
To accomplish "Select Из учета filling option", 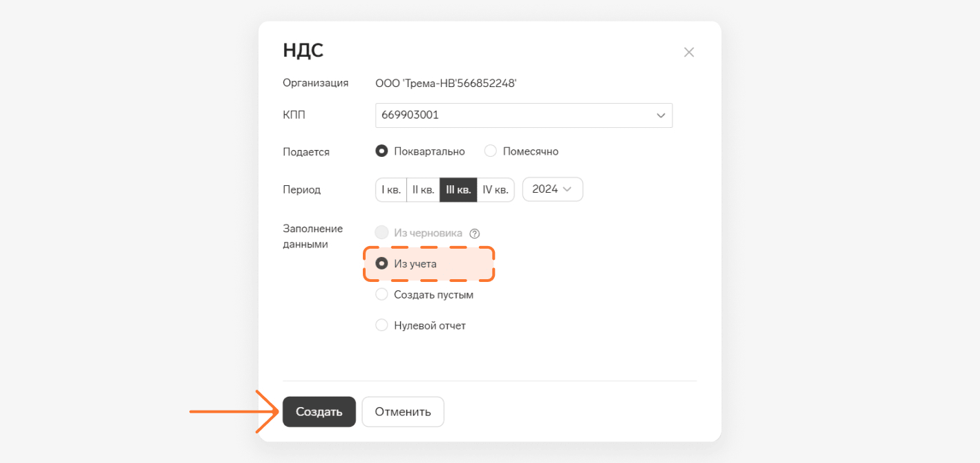I will tap(381, 263).
